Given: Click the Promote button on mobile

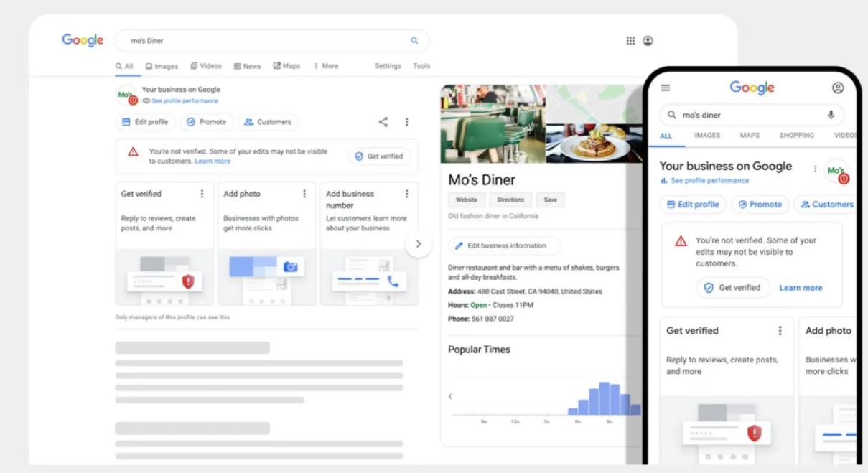Looking at the screenshot, I should [x=760, y=205].
